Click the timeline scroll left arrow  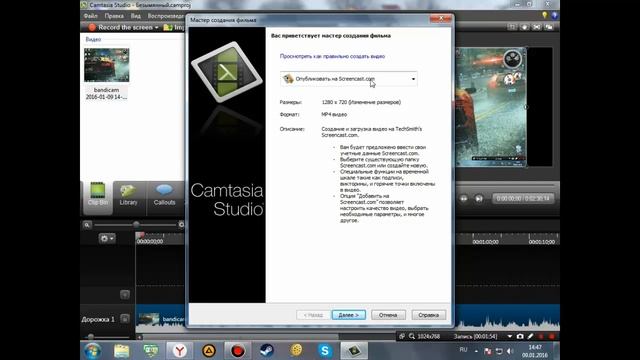tap(140, 337)
